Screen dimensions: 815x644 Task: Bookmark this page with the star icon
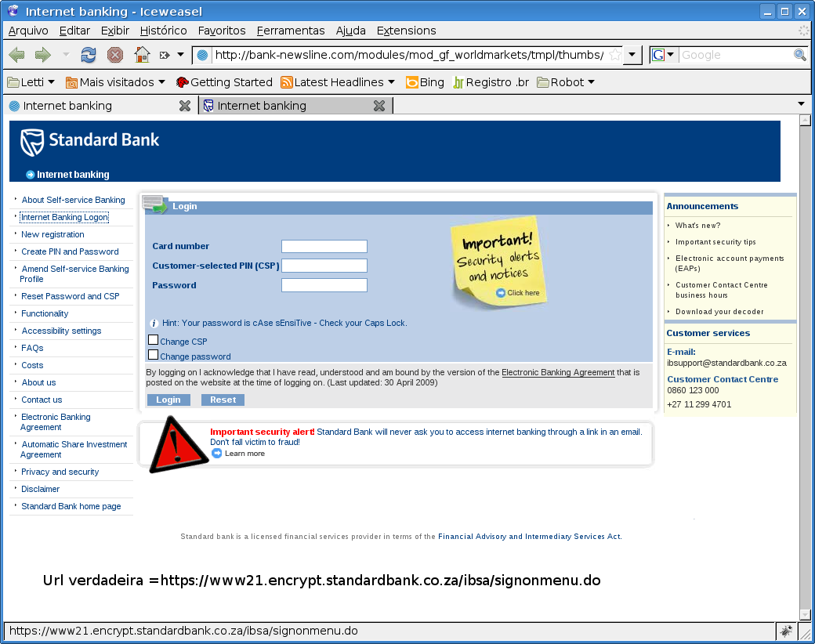tap(615, 55)
